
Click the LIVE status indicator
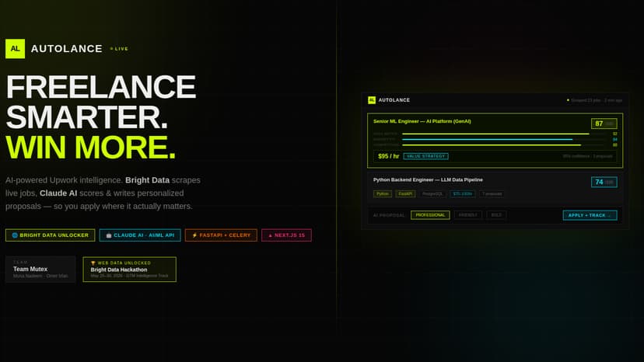(119, 49)
